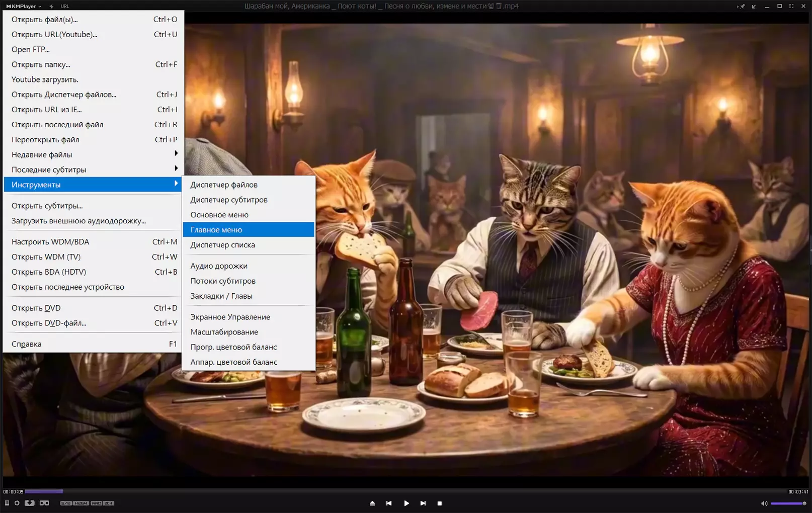Choose Открыть файл(ы)... menu entry

(94, 19)
